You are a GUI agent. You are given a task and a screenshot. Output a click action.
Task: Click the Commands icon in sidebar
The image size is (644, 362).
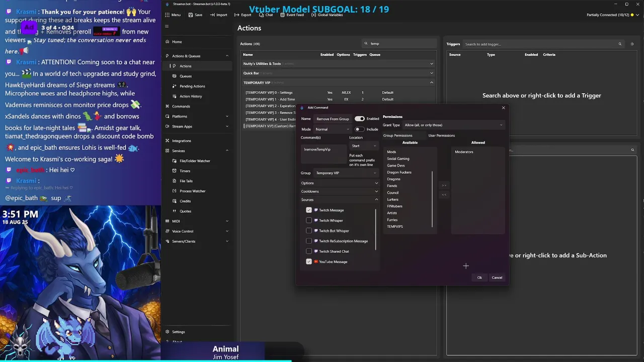pos(167,106)
